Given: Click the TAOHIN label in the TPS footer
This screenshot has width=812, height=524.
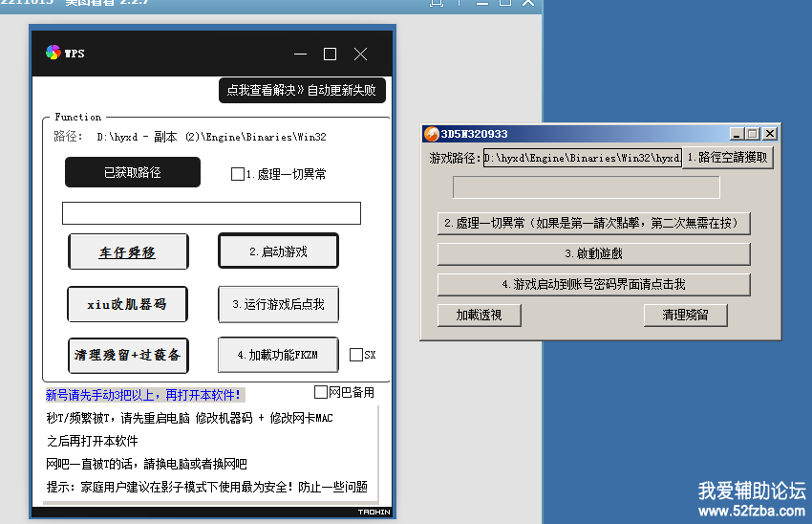Looking at the screenshot, I should (x=374, y=513).
